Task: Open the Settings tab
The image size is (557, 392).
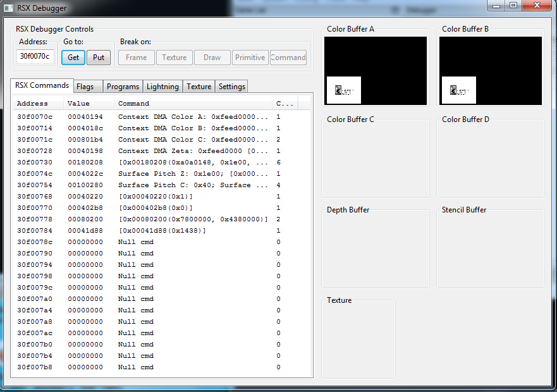Action: point(231,87)
